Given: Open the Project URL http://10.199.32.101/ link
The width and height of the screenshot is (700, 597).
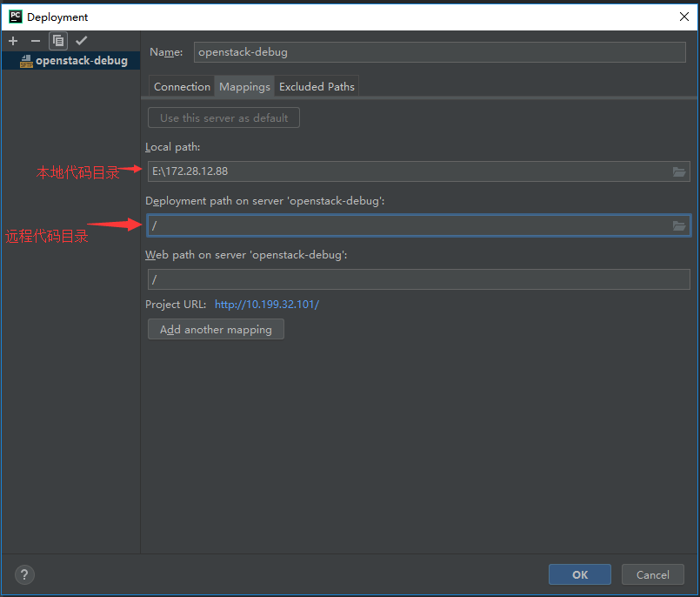Looking at the screenshot, I should 267,305.
